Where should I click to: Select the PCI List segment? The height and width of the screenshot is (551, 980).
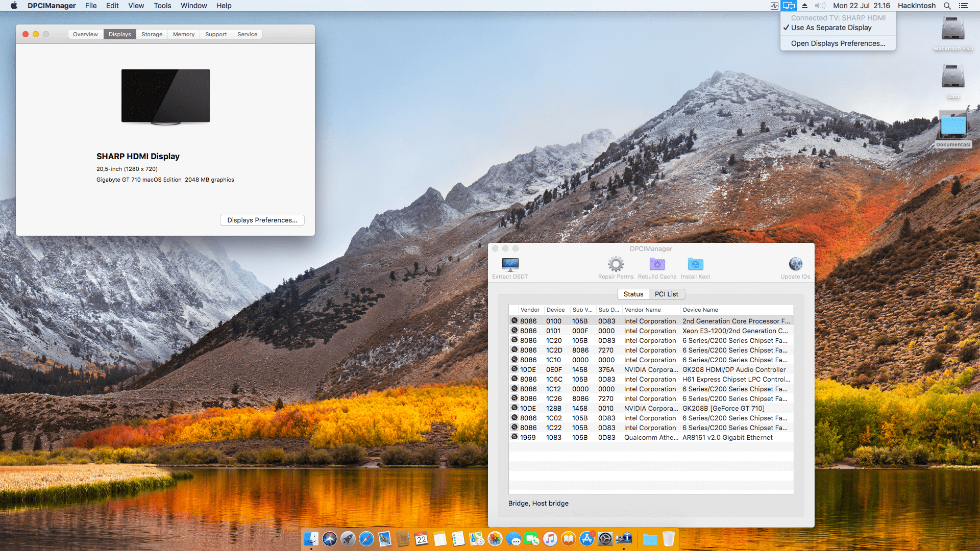pos(666,294)
